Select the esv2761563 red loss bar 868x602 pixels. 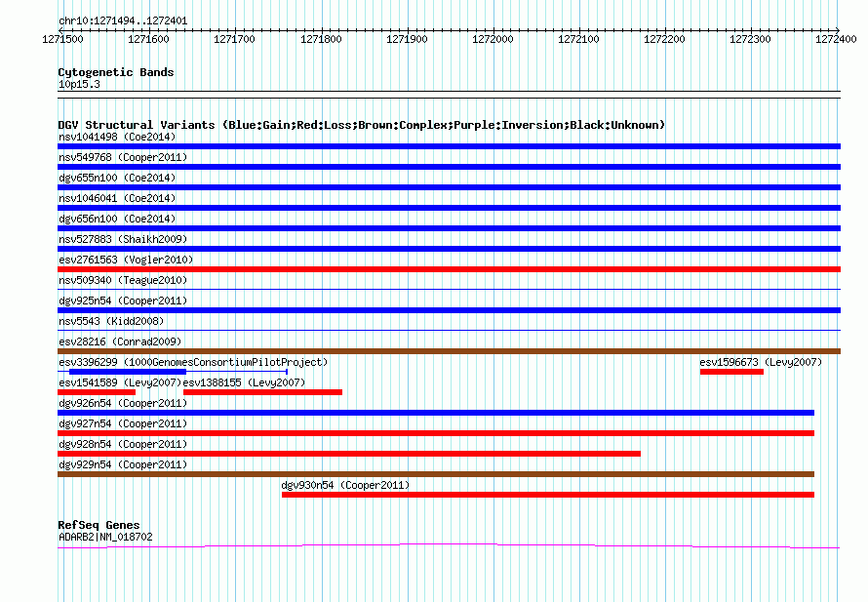click(x=449, y=269)
